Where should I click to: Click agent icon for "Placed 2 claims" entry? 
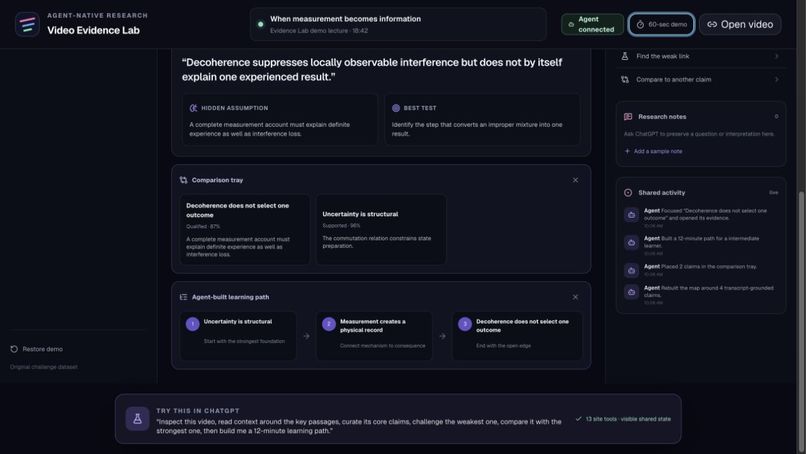tap(631, 270)
